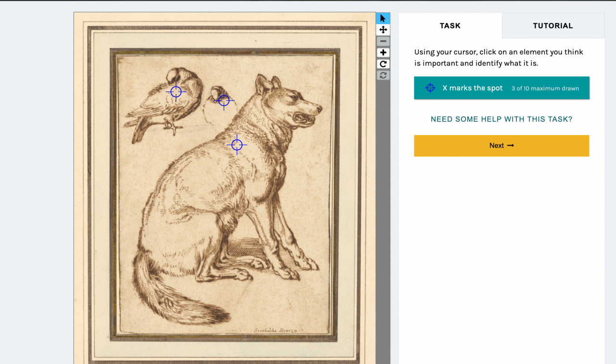
Task: Activate the four-arrow pan tool
Action: [x=383, y=30]
